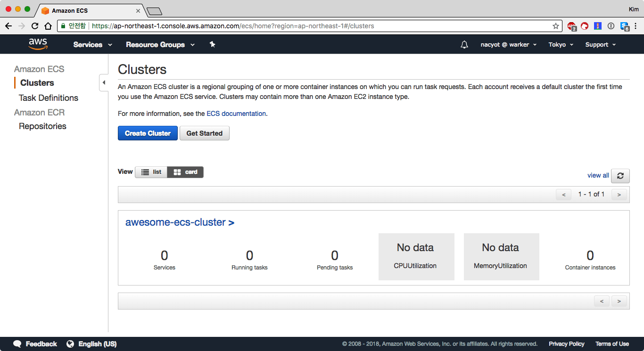
Task: Bookmark page using the star icon
Action: coord(556,26)
